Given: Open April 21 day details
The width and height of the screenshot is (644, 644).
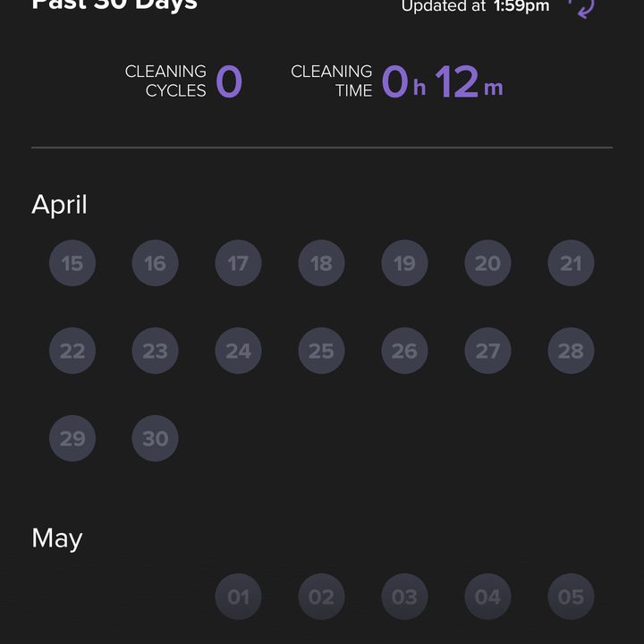Looking at the screenshot, I should point(571,263).
